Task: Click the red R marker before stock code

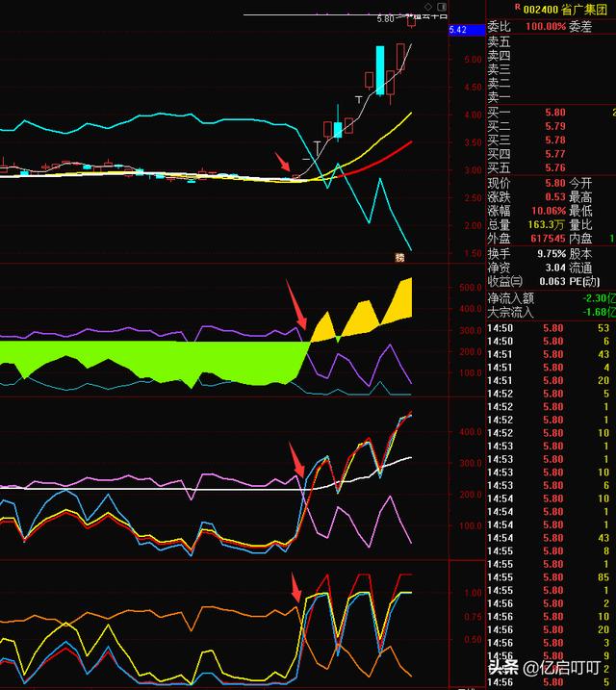Action: click(x=518, y=8)
